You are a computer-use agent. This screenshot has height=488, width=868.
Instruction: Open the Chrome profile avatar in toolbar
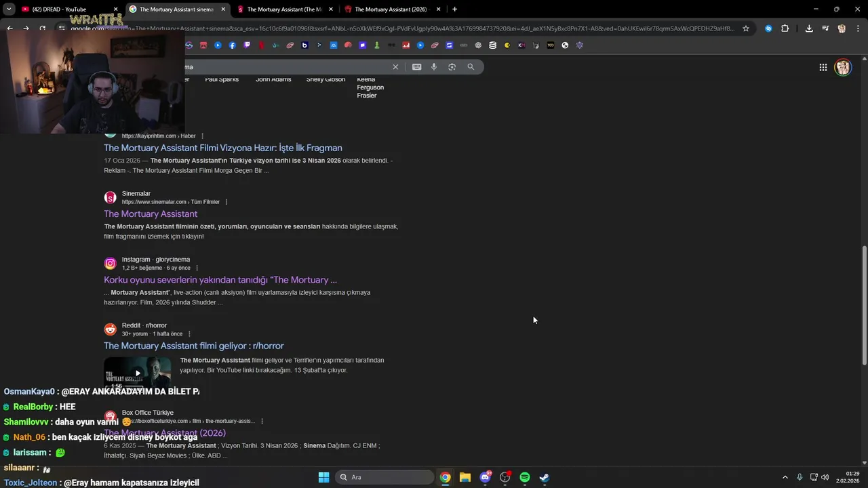842,28
